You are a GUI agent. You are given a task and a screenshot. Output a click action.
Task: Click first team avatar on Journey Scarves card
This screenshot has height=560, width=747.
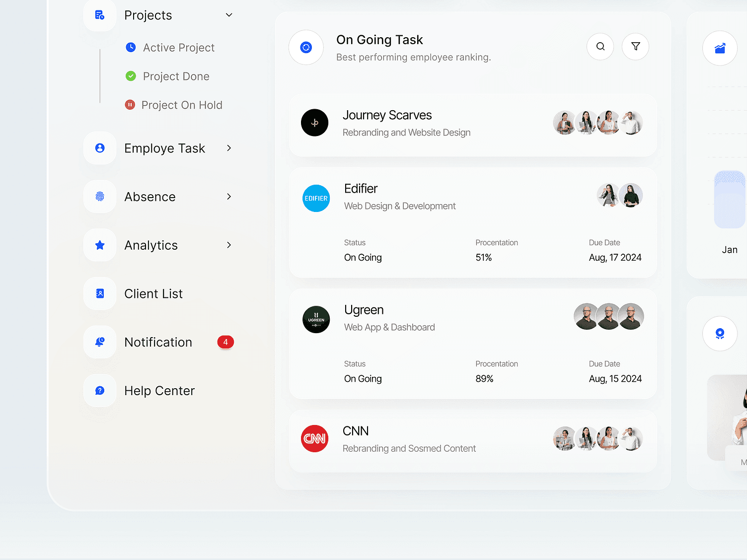(x=565, y=123)
